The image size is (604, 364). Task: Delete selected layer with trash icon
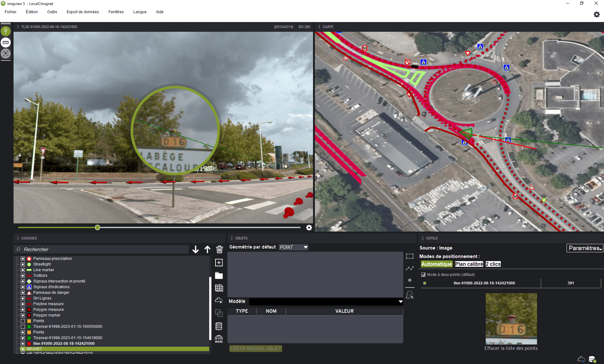219,249
